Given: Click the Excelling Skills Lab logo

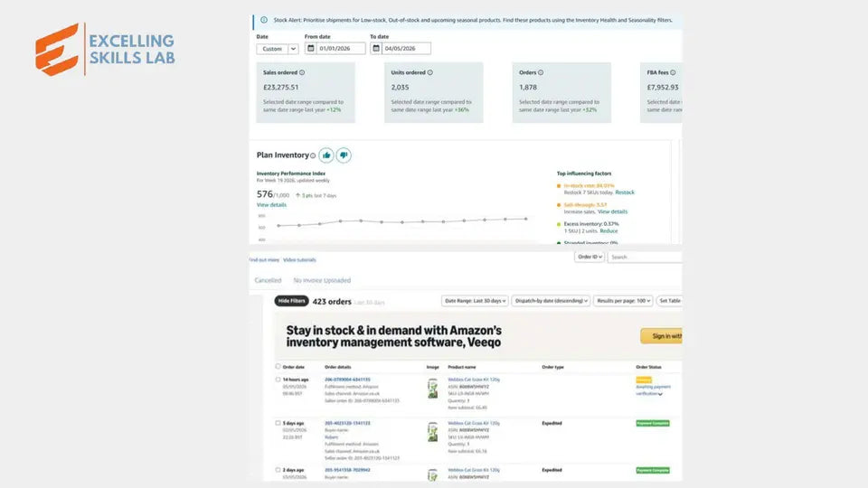Looking at the screenshot, I should pos(105,49).
